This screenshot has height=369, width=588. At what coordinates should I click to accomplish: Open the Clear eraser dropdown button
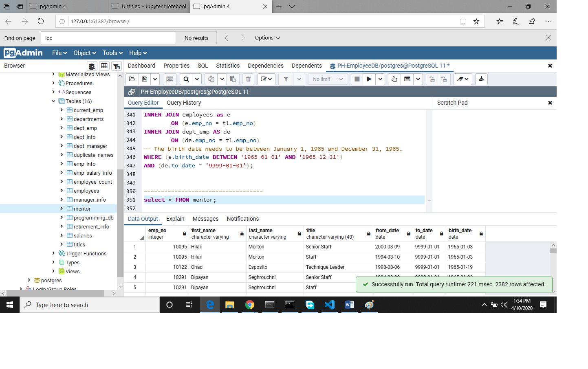coord(463,79)
